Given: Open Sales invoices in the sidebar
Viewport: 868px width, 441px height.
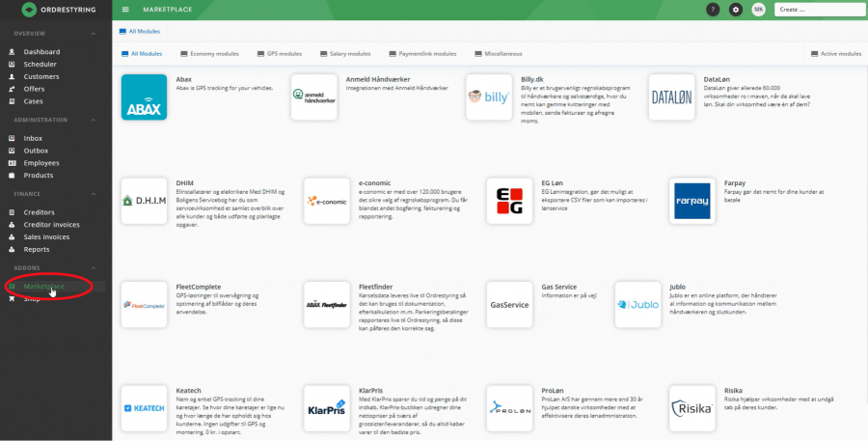Looking at the screenshot, I should (x=46, y=237).
